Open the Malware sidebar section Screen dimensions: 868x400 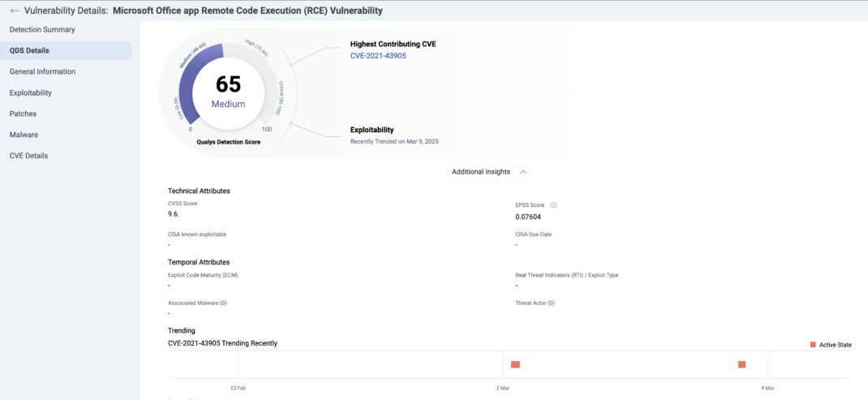click(24, 135)
